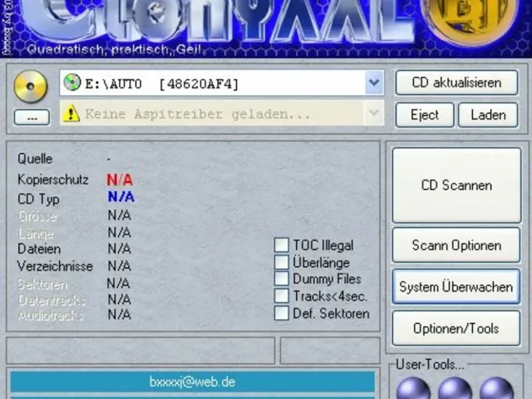Click the bxxxxj@web.de email bar
Image resolution: width=532 pixels, height=399 pixels.
coord(192,382)
